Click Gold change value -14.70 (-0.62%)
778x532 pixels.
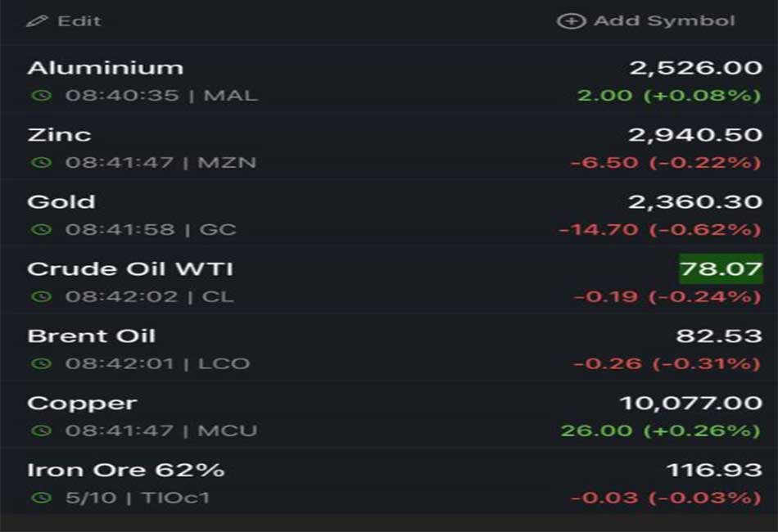pos(659,229)
